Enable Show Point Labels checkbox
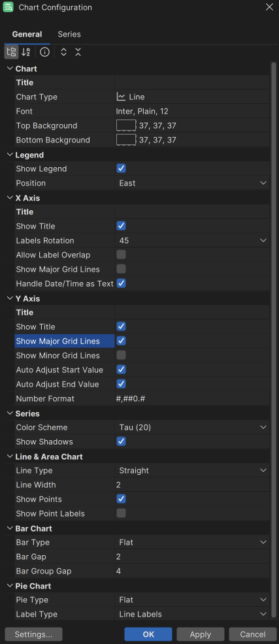 [122, 513]
